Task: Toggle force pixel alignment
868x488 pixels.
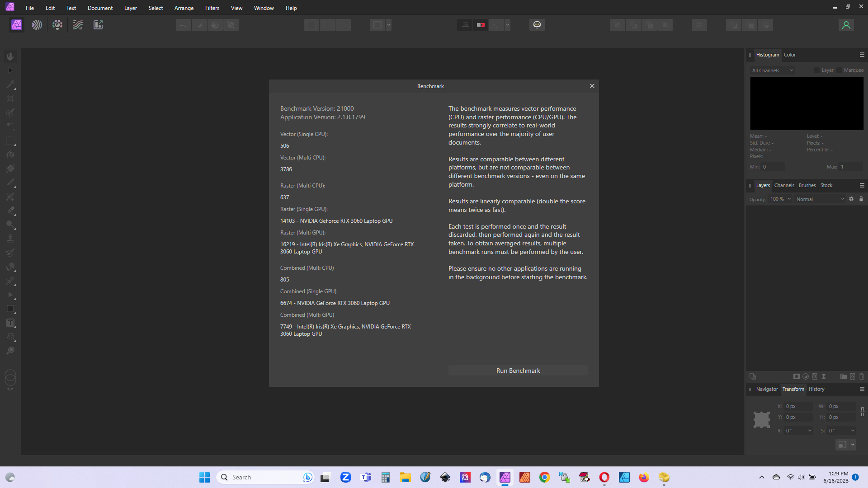Action: (465, 25)
